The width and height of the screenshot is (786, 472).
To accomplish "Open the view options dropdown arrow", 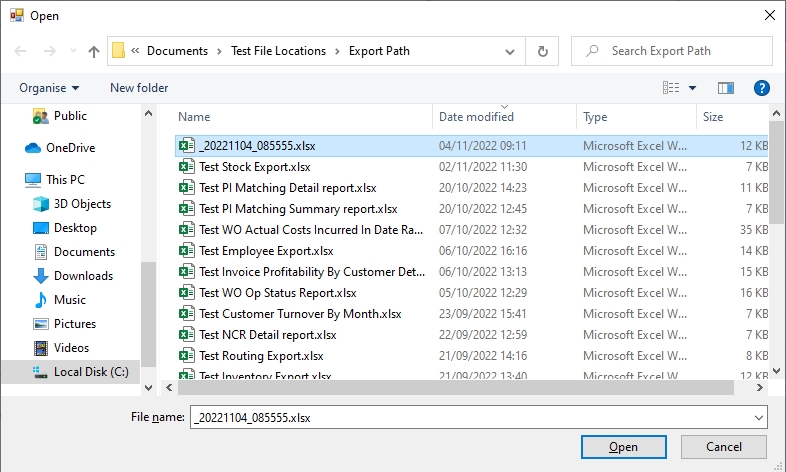I will [x=693, y=88].
